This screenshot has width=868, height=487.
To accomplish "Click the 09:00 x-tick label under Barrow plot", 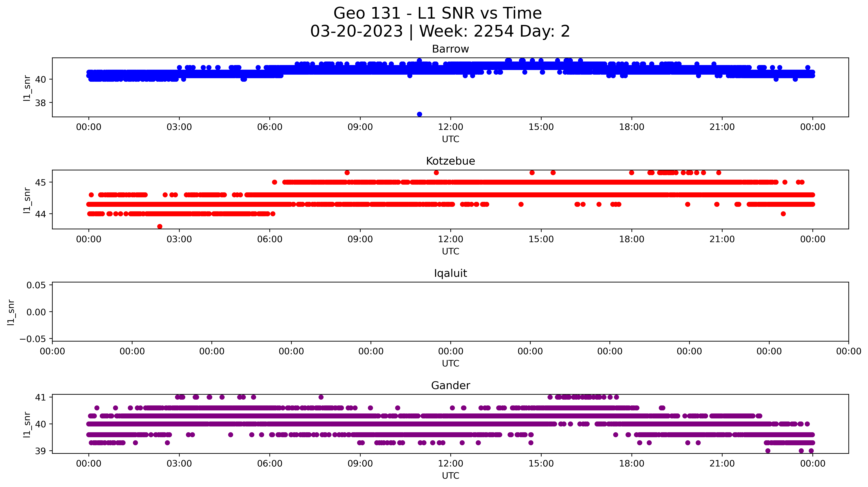I will tap(360, 127).
